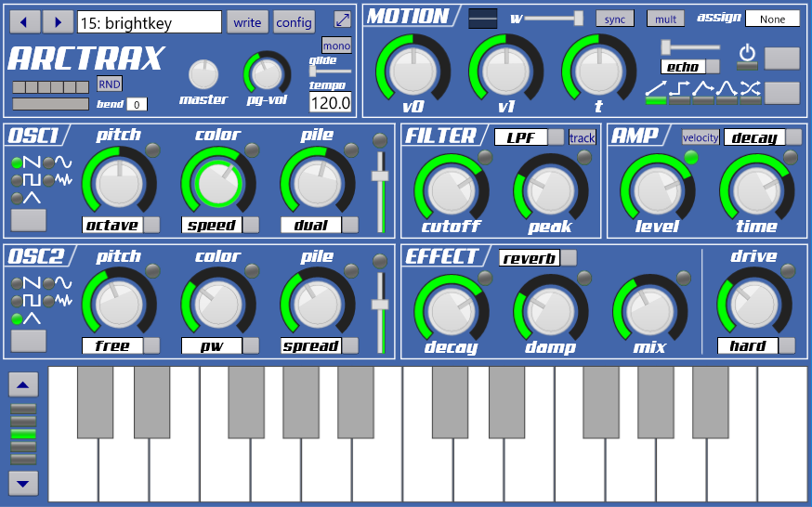Click OSC1 vertical level slider handle
This screenshot has height=507, width=812.
tap(380, 175)
